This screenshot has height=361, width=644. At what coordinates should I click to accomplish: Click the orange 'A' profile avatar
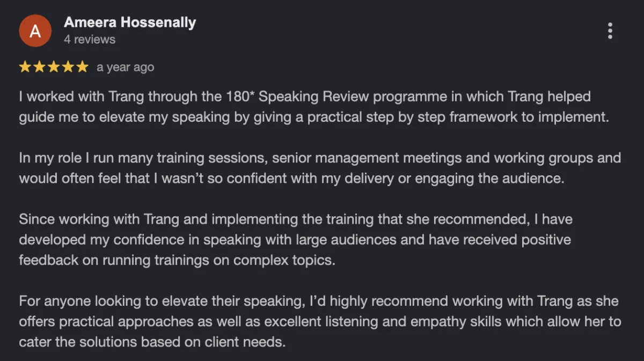[x=35, y=31]
